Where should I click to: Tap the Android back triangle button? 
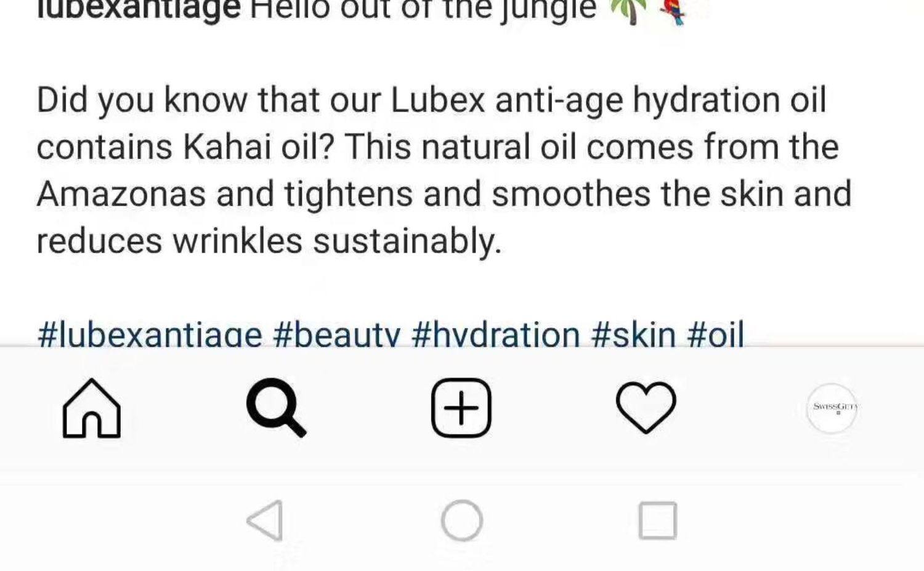(x=265, y=520)
